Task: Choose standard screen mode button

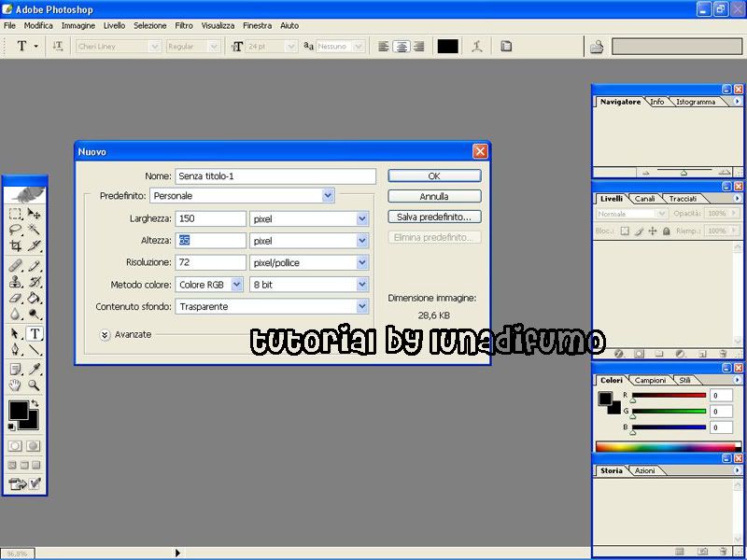Action: pos(12,465)
